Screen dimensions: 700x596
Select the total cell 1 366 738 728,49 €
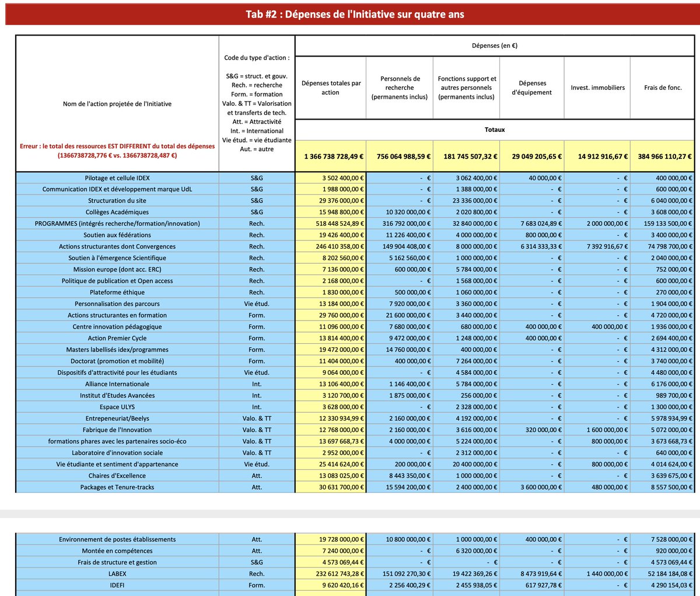point(331,156)
